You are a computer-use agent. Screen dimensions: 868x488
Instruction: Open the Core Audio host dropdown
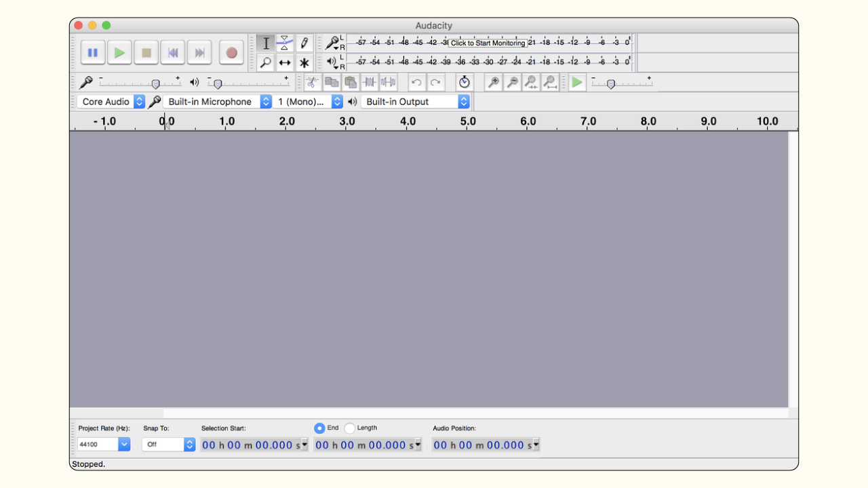tap(111, 102)
